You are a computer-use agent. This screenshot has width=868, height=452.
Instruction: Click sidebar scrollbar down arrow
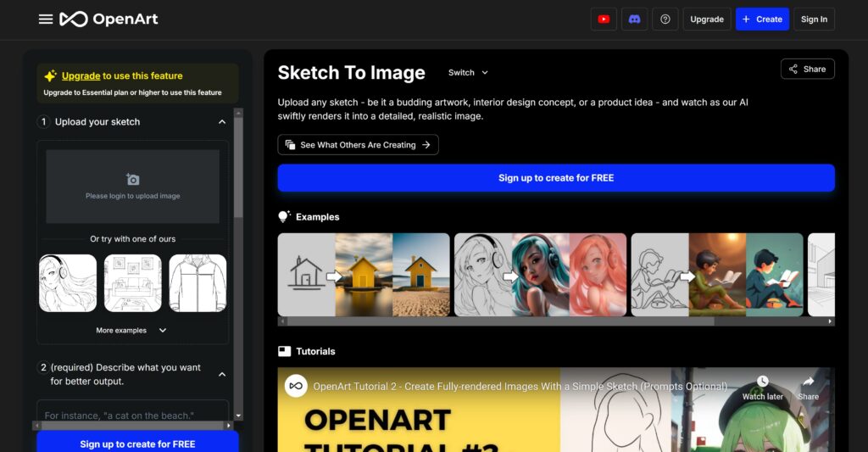click(x=238, y=416)
